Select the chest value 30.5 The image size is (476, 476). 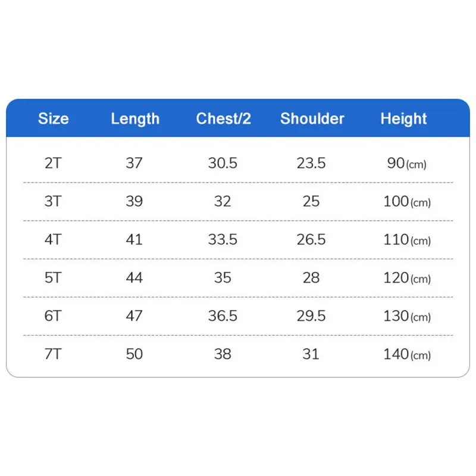click(x=223, y=163)
